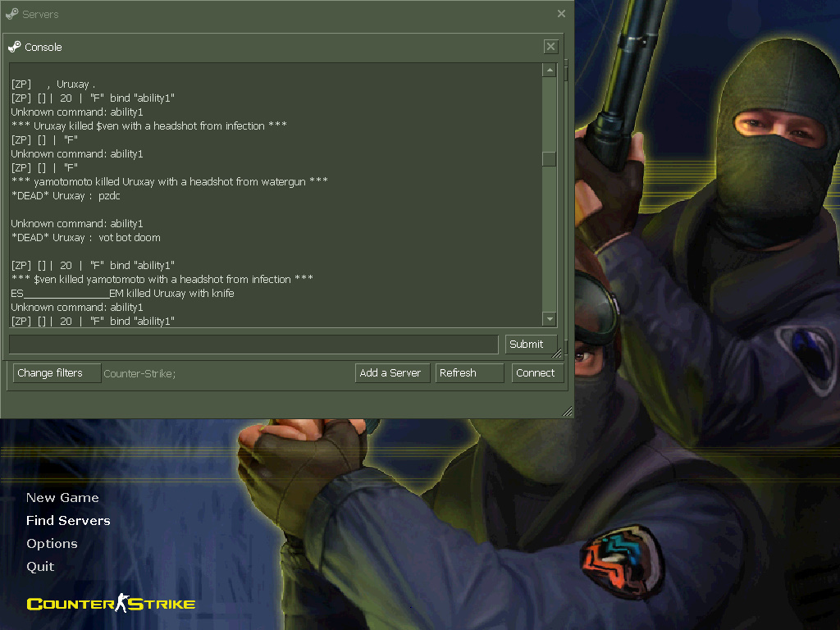Choose Quit from the main menu
The image size is (840, 630).
point(40,567)
